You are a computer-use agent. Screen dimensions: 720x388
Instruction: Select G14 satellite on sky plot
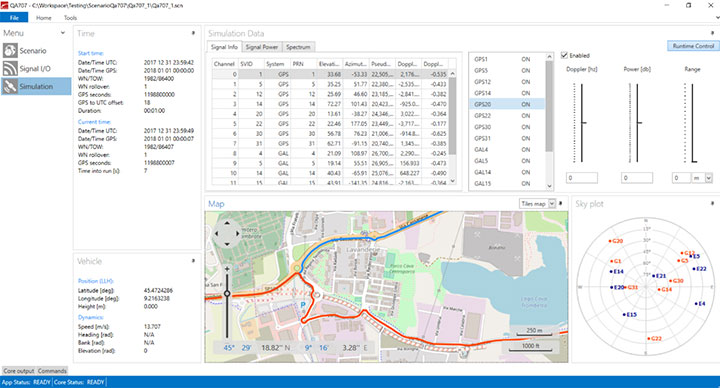click(x=665, y=289)
